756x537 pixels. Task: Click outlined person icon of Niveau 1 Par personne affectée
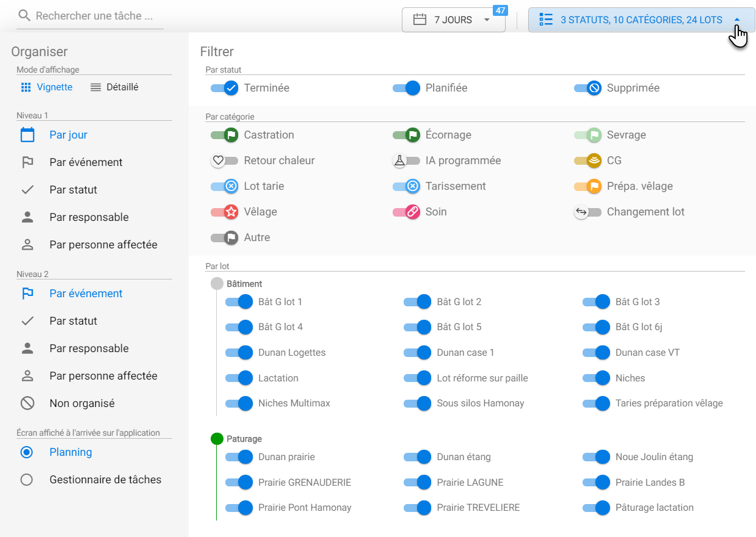pos(27,245)
